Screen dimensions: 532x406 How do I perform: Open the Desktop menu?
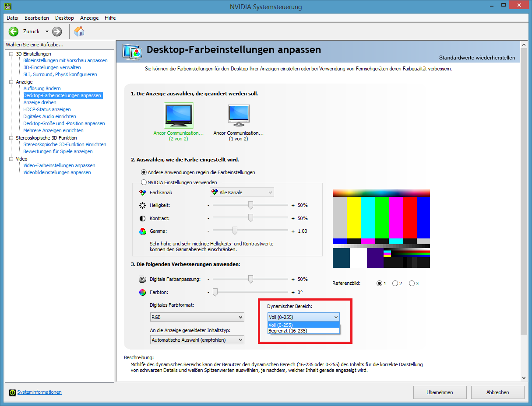(x=64, y=18)
